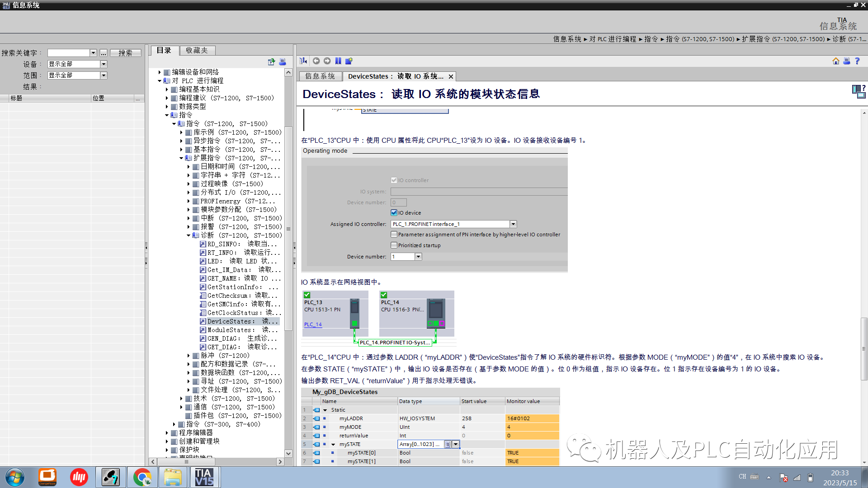Click the 搜索 search button
This screenshot has height=488, width=868.
click(x=125, y=52)
